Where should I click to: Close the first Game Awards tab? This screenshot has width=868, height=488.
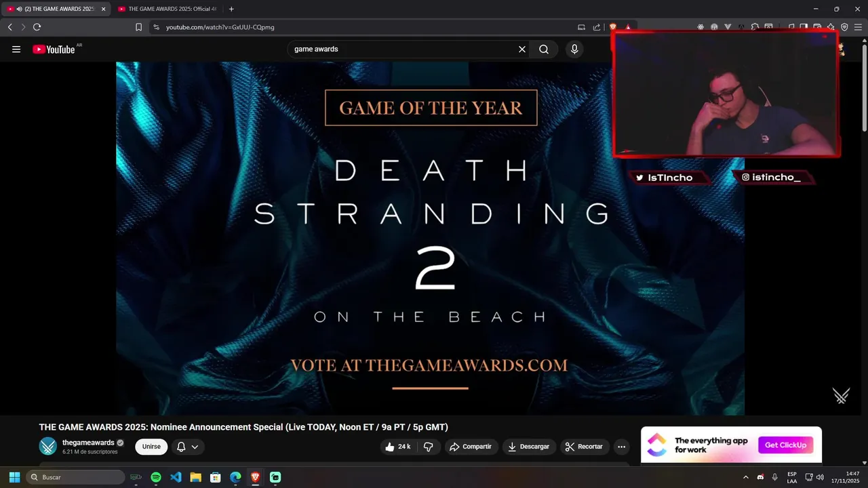(104, 9)
